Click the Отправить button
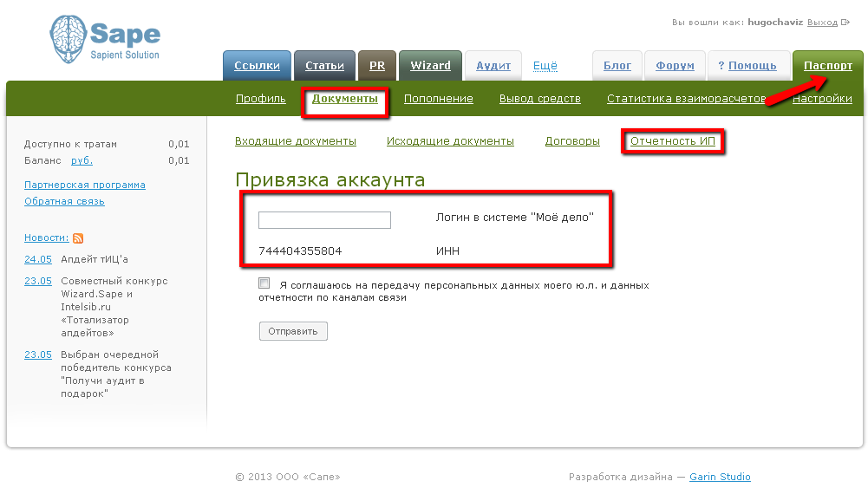This screenshot has height=488, width=868. [x=293, y=331]
